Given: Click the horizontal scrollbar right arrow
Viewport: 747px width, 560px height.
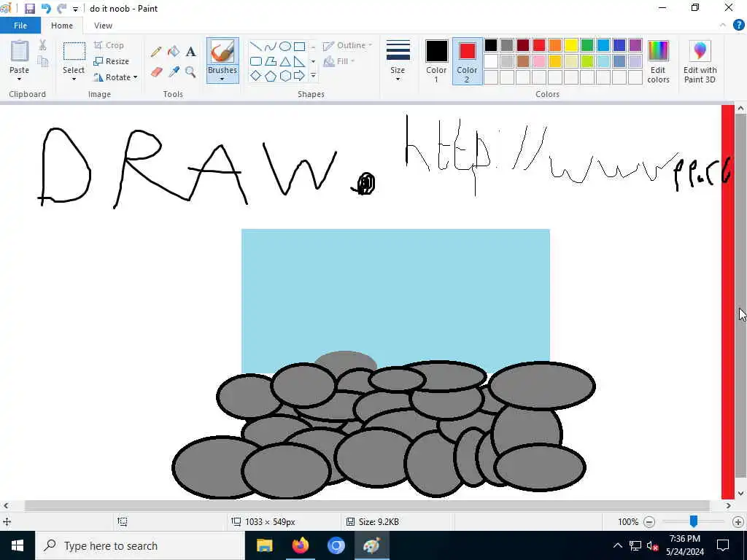Looking at the screenshot, I should (x=728, y=506).
